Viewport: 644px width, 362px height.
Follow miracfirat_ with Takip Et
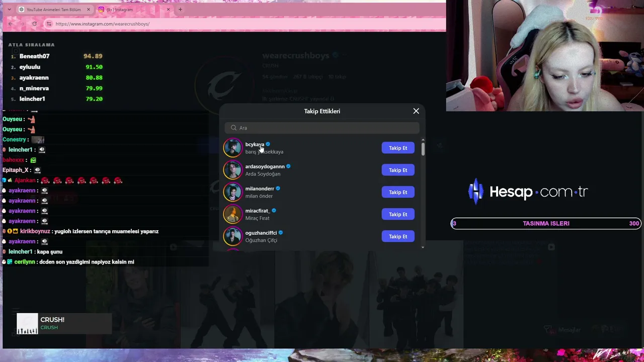pyautogui.click(x=398, y=214)
